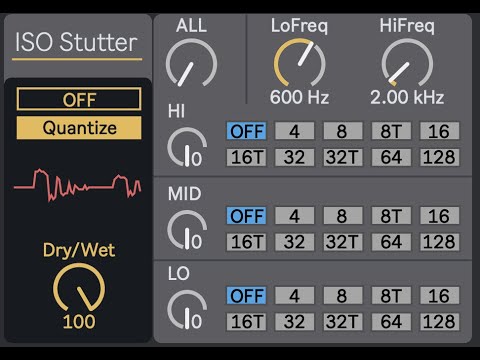This screenshot has height=360, width=480.
Task: Click the 600 Hz LoFreq value
Action: point(299,97)
